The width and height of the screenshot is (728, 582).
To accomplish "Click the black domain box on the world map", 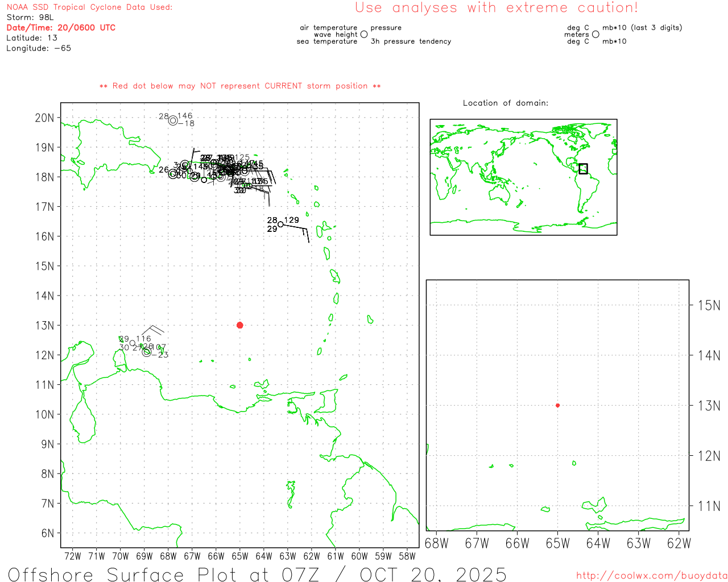I will 583,169.
